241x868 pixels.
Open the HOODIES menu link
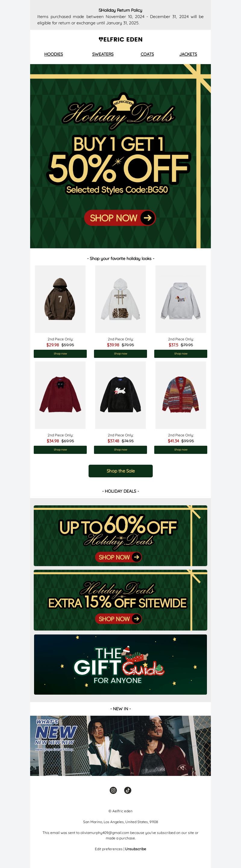pyautogui.click(x=54, y=54)
